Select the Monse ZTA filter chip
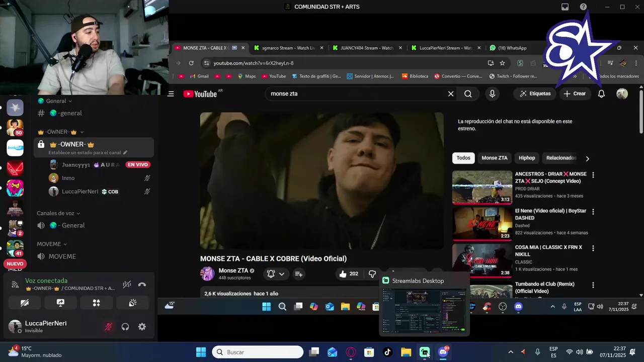Screen dimensions: 644x362 pos(495,158)
